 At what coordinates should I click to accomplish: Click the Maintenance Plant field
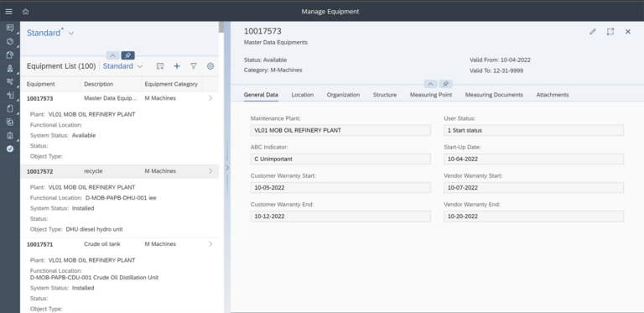coord(340,130)
